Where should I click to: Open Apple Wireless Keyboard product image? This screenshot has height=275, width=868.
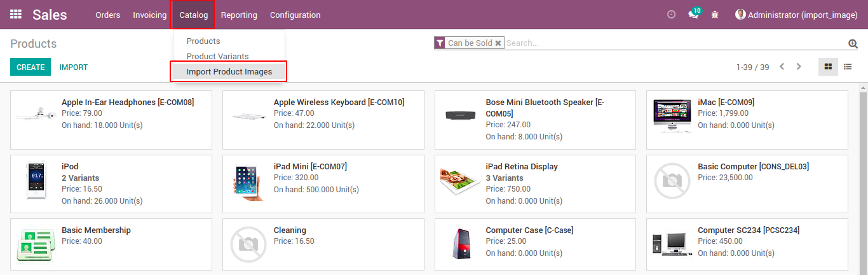(x=248, y=117)
